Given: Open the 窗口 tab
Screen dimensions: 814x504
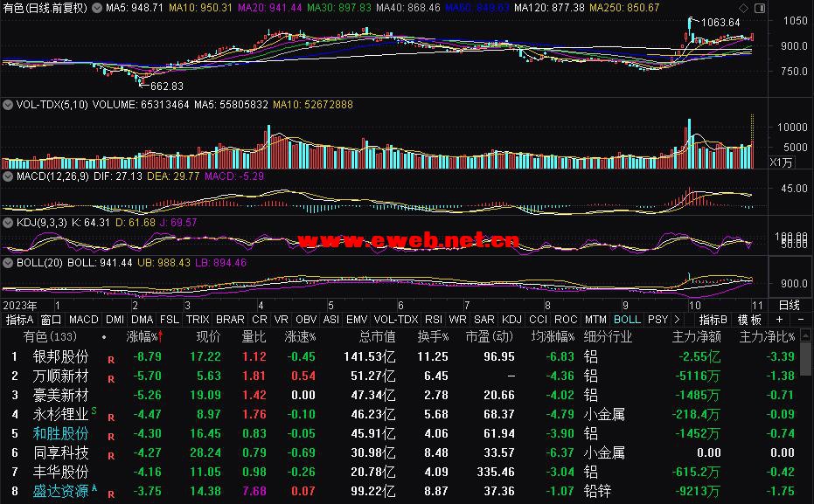Looking at the screenshot, I should 51,320.
